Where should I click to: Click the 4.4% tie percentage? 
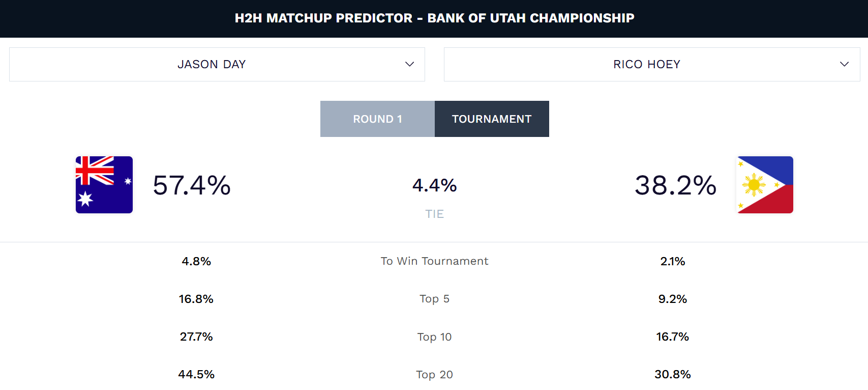coord(434,185)
